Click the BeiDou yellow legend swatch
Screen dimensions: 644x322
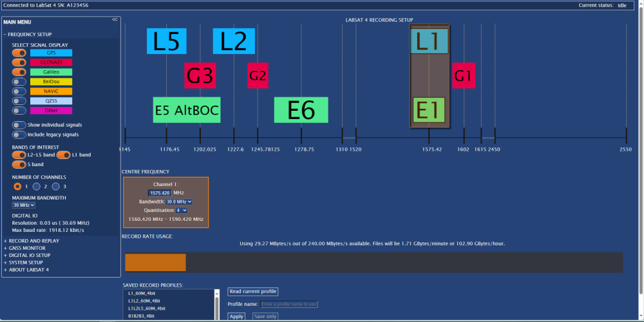[x=52, y=82]
